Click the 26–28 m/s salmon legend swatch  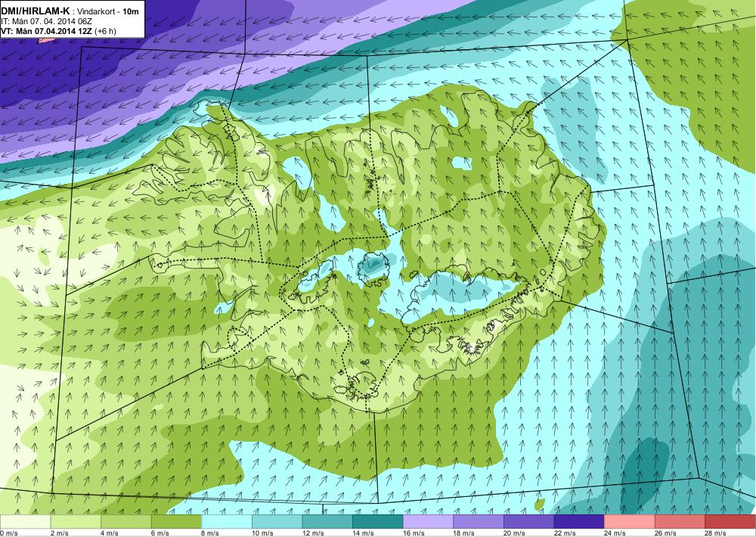pyautogui.click(x=680, y=522)
